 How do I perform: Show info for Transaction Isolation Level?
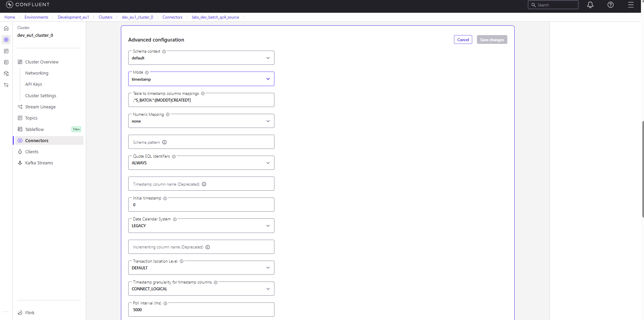click(x=182, y=261)
